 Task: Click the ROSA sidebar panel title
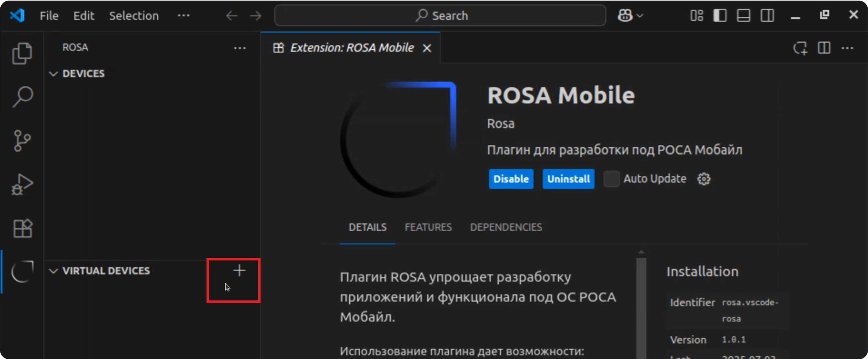point(75,47)
